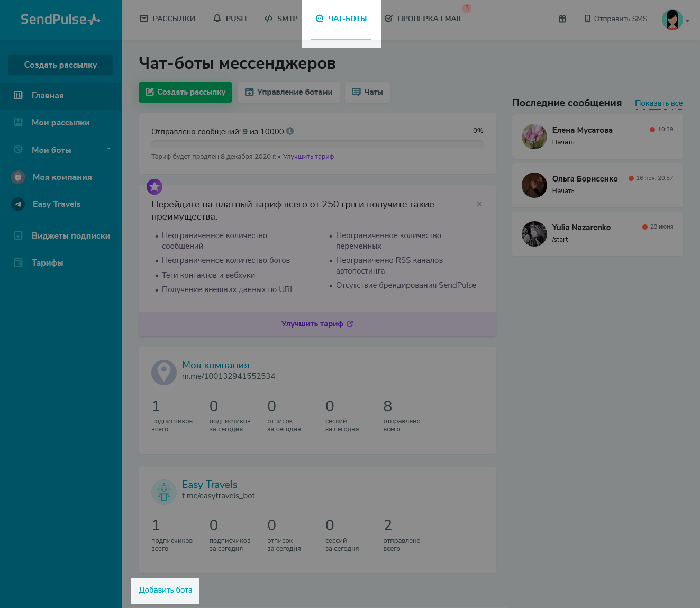Click the 10:39 timestamp
700x608 pixels.
(x=666, y=129)
